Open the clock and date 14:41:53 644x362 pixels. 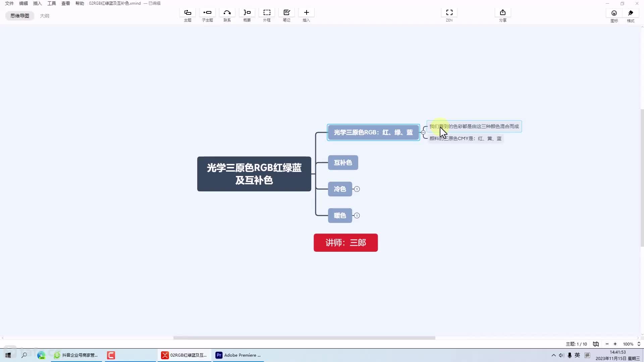click(618, 355)
